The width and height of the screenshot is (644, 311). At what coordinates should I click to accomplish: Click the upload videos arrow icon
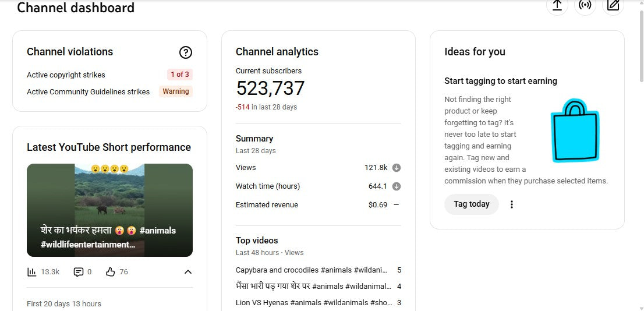coord(557,5)
